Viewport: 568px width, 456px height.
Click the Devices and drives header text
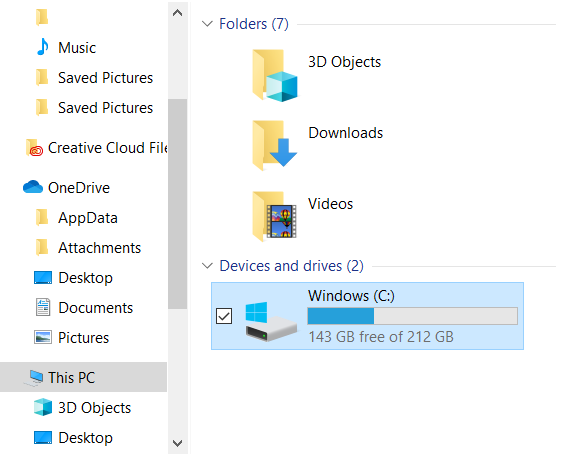point(292,266)
